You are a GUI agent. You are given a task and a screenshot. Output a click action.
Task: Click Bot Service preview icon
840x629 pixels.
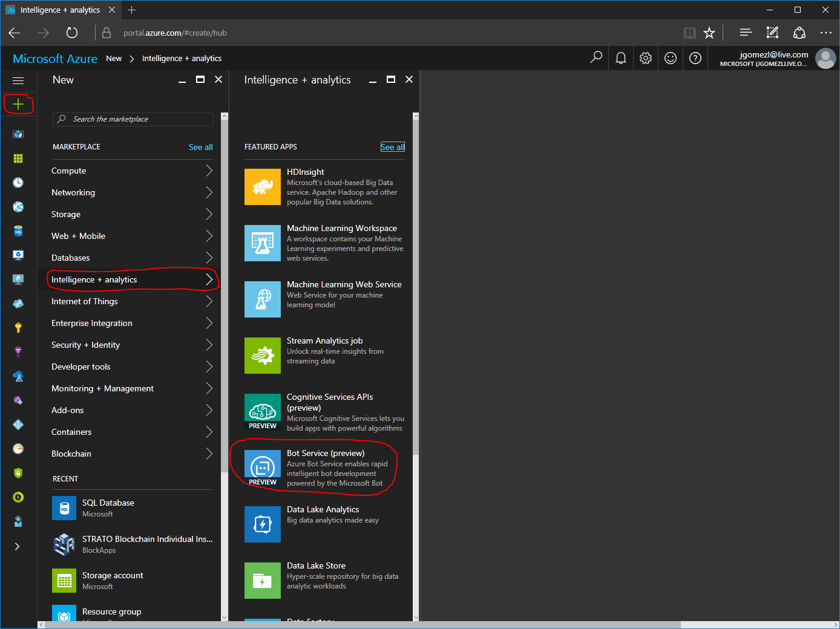click(x=263, y=468)
